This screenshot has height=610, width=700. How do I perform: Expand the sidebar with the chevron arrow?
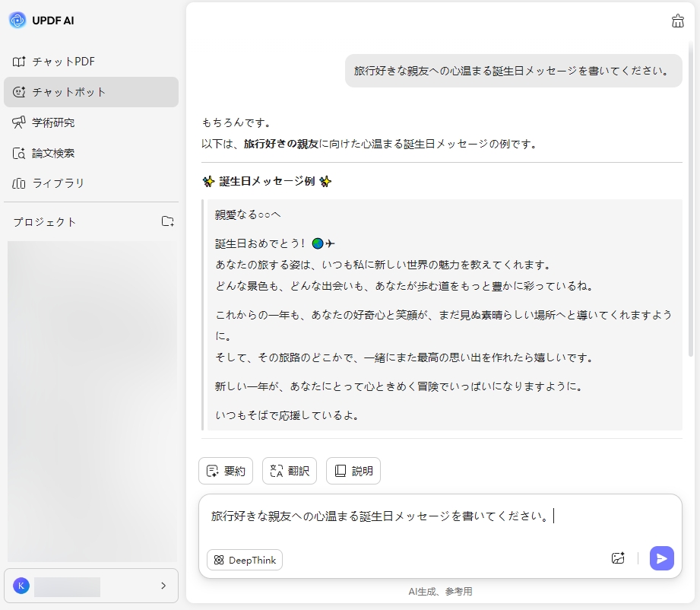pos(162,586)
